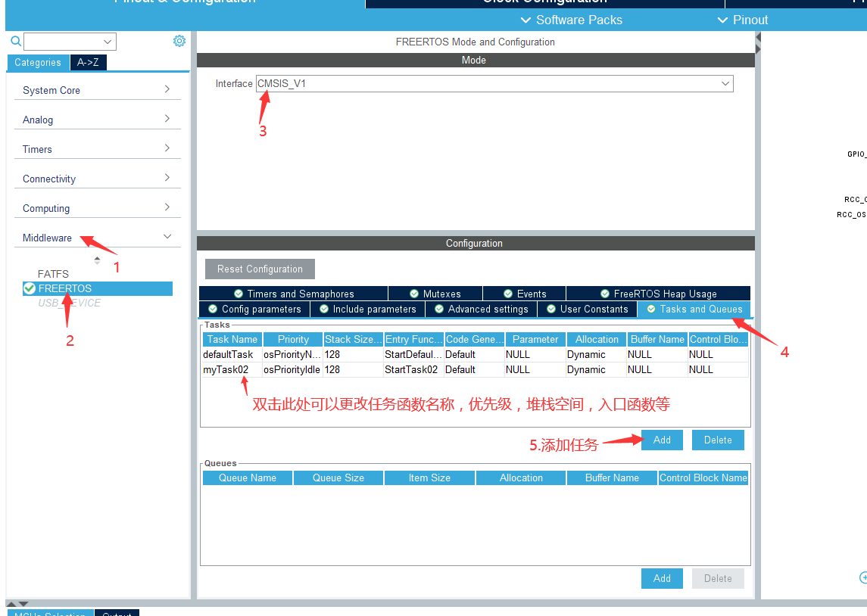Expand the System Core category
This screenshot has height=616, width=867.
(97, 89)
